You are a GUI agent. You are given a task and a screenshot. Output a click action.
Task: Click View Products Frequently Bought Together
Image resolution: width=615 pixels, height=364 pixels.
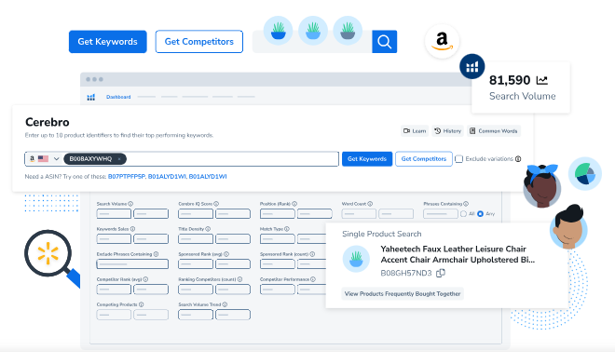click(403, 293)
